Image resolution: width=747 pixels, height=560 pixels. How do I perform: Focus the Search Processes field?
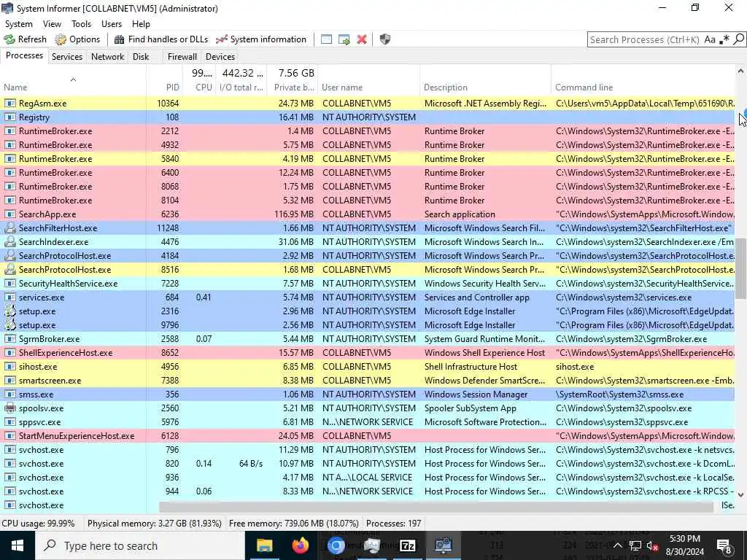coord(645,39)
